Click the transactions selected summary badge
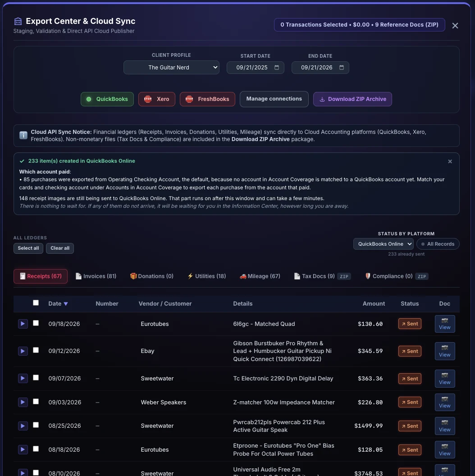This screenshot has height=476, width=475. pos(359,25)
